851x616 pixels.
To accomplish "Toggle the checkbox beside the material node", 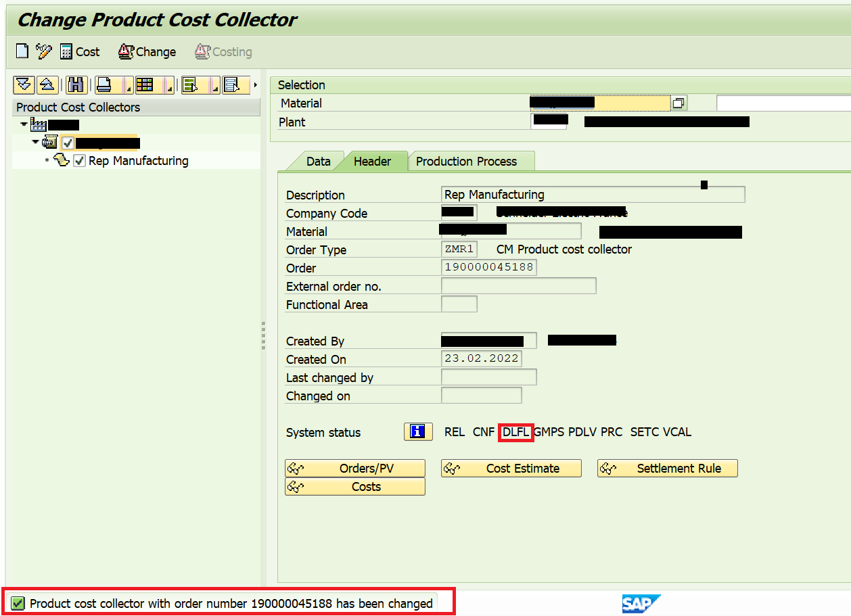I will [x=68, y=143].
